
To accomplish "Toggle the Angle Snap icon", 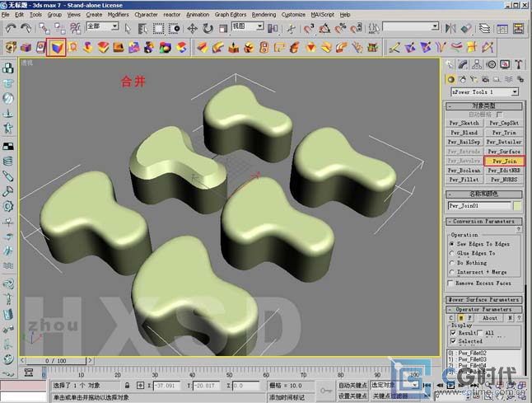I will tap(324, 29).
